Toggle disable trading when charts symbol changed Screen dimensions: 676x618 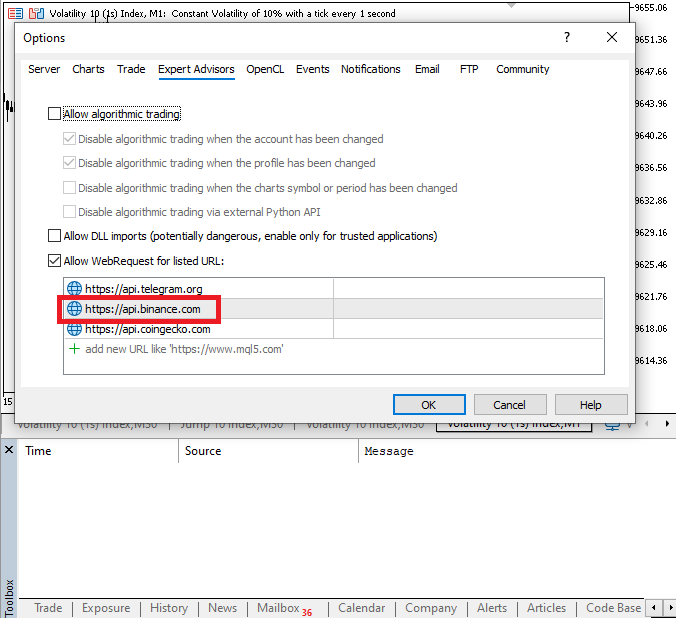tap(69, 188)
